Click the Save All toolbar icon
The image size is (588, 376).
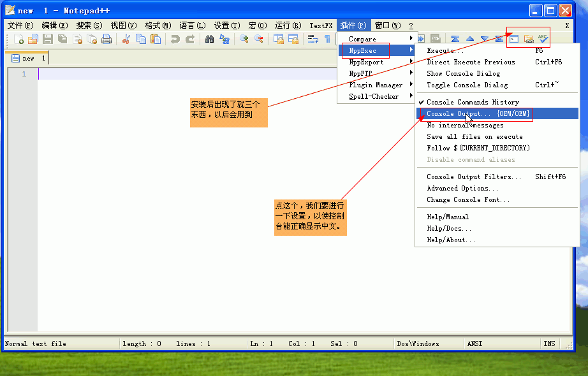(x=62, y=39)
